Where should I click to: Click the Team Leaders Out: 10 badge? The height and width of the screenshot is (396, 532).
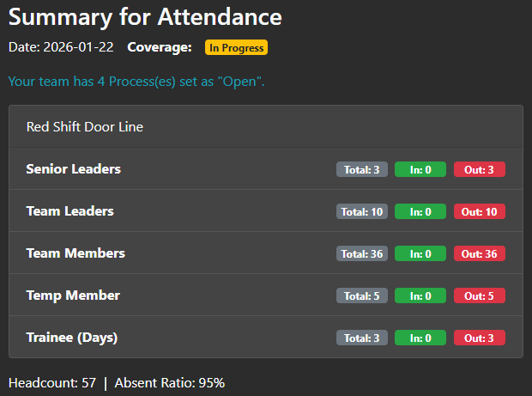click(x=479, y=211)
